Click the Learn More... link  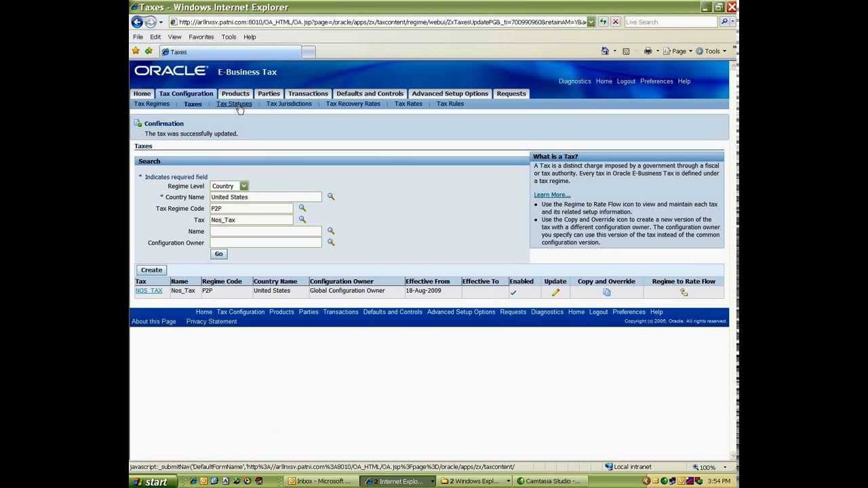(552, 195)
